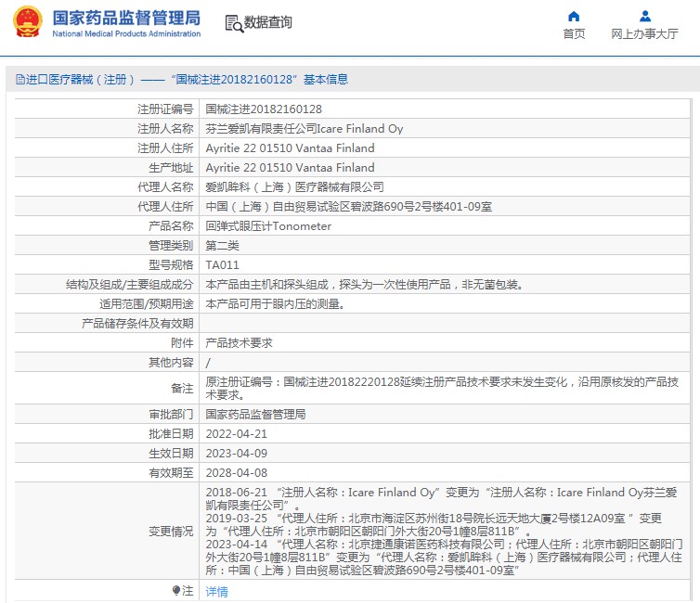Open the 详情 link
The height and width of the screenshot is (603, 700).
[x=216, y=592]
